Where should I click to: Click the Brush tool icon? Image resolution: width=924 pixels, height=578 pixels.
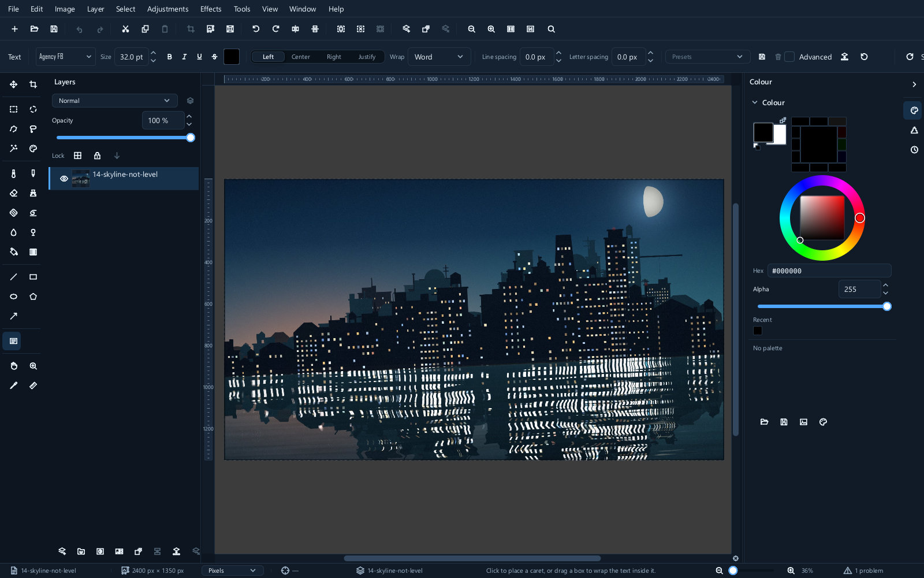click(13, 173)
